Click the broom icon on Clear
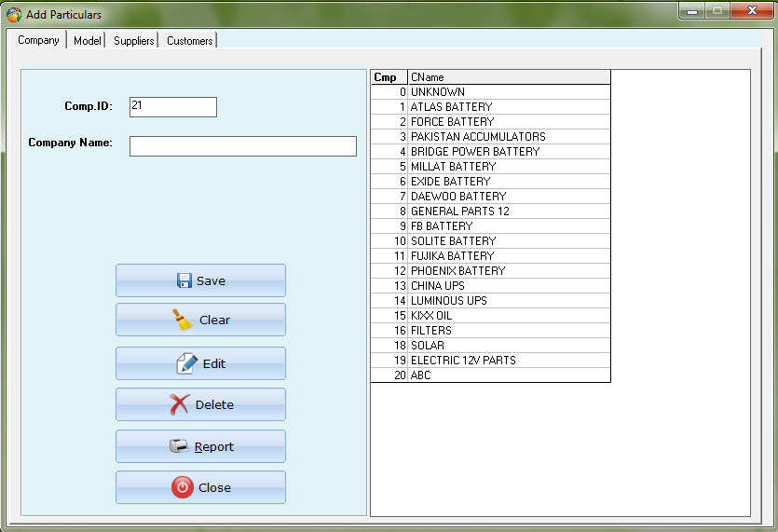 tap(184, 320)
